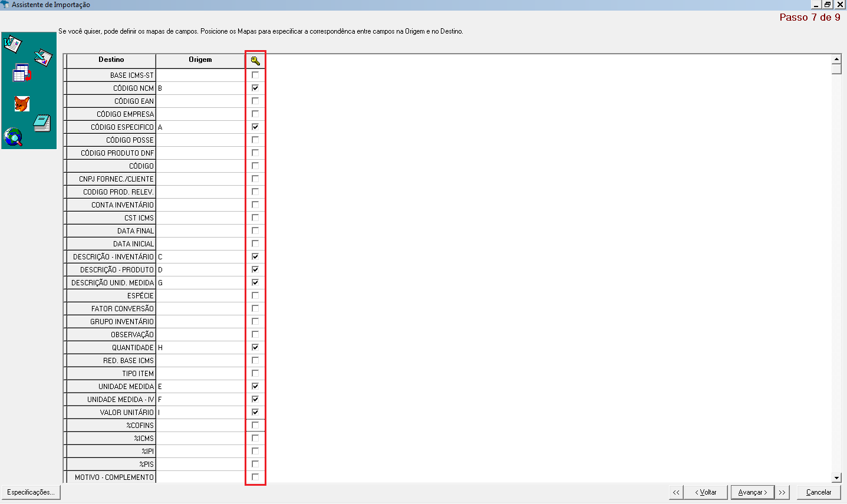847x504 pixels.
Task: Click the 'Passo 7 de 9' step indicator
Action: click(x=810, y=17)
